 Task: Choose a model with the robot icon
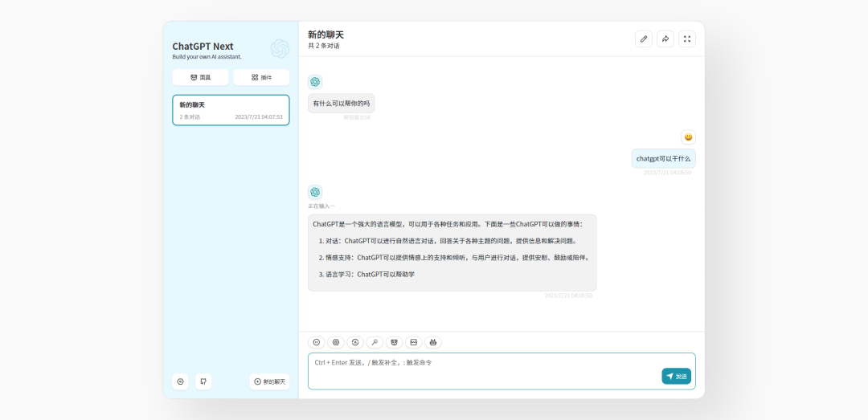click(433, 343)
